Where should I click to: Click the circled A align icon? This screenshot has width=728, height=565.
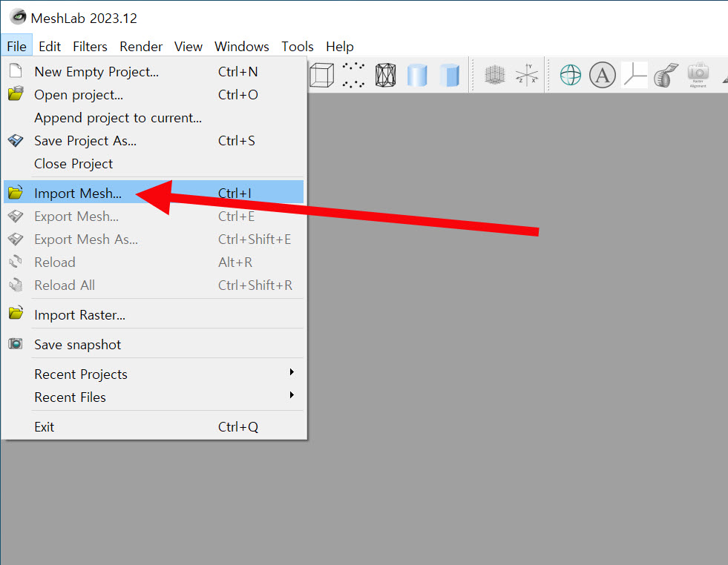(602, 75)
